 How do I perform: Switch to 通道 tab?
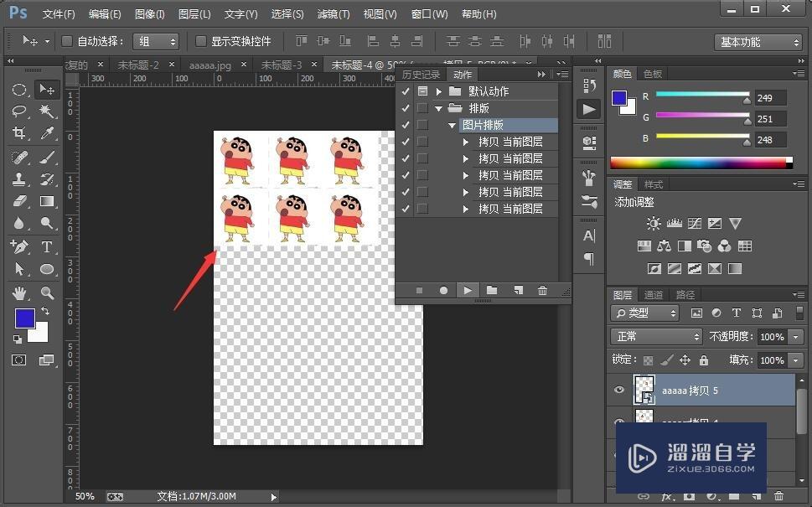coord(653,295)
